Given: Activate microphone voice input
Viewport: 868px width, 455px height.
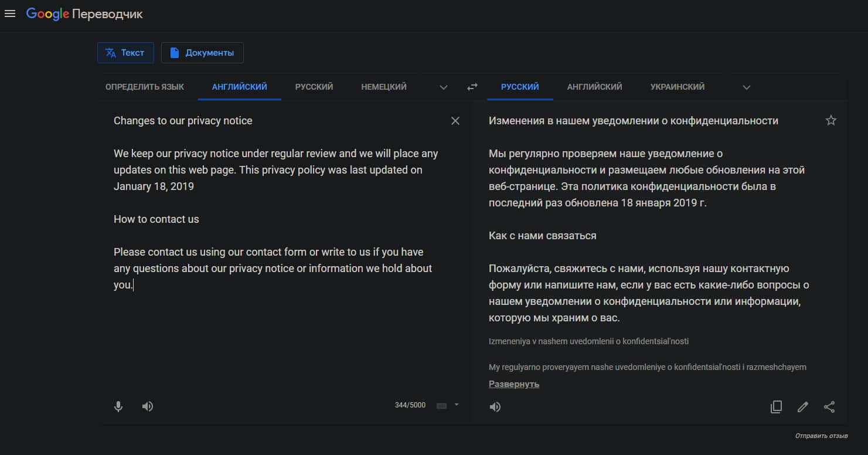Looking at the screenshot, I should click(118, 406).
